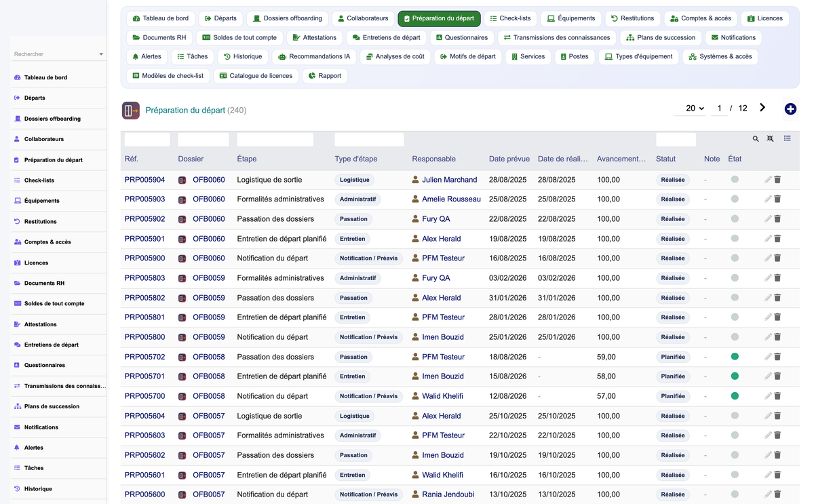
Task: Click the Étape filter input
Action: coord(275,140)
